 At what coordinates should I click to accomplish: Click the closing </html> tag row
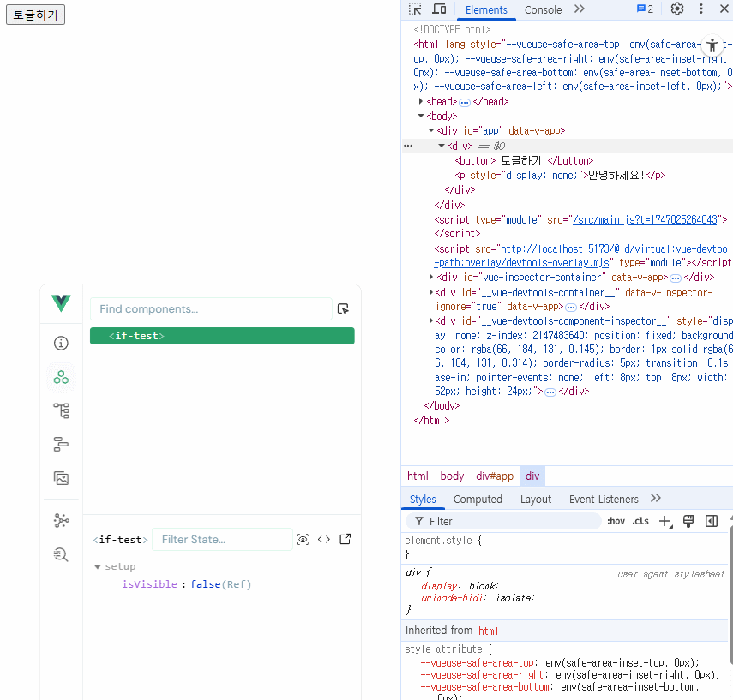coord(431,420)
